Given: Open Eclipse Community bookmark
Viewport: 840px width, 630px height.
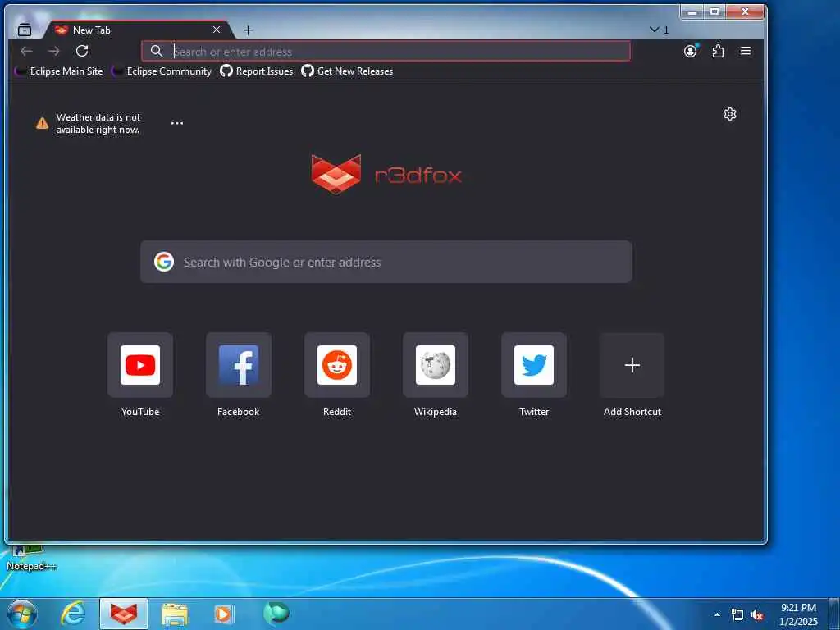Looking at the screenshot, I should pyautogui.click(x=162, y=71).
